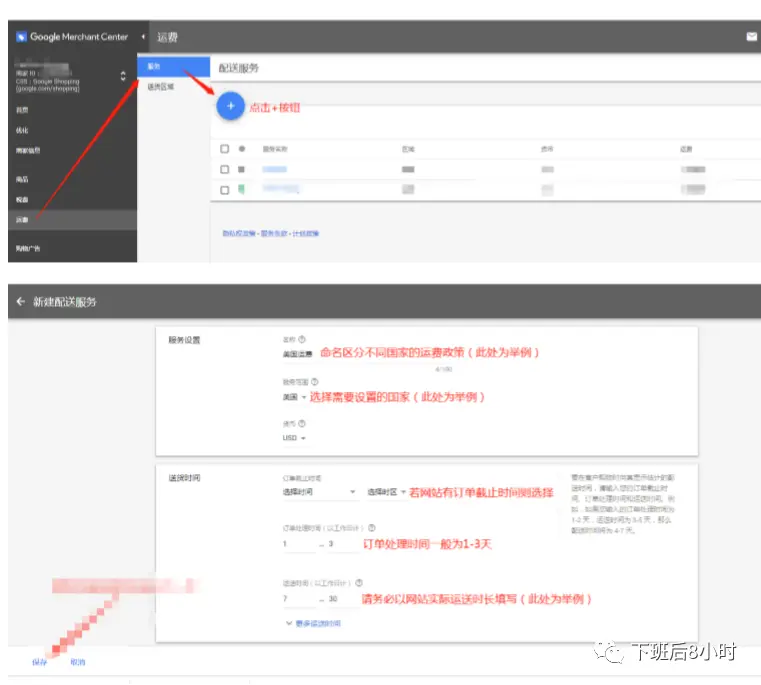Click the back arrow beside 新建配送服务

point(19,301)
